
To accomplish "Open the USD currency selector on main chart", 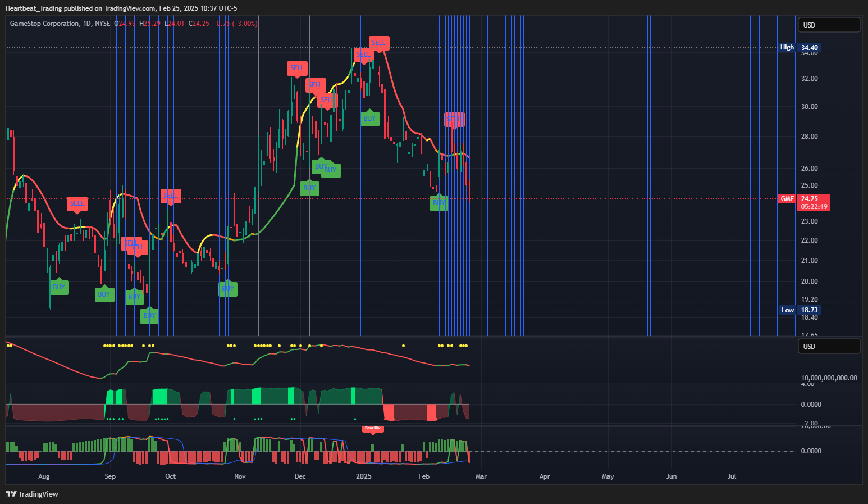I will click(x=829, y=25).
